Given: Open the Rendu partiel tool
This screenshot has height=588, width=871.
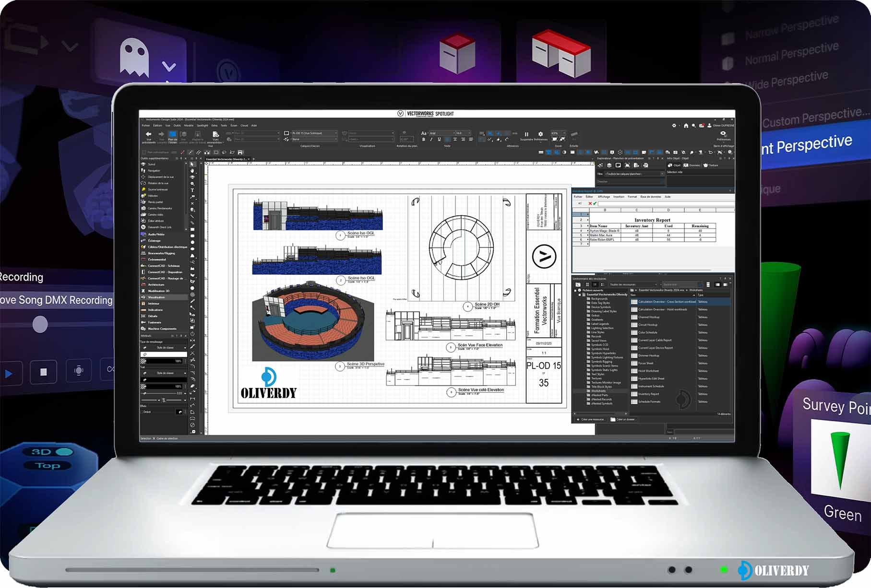Looking at the screenshot, I should point(156,202).
